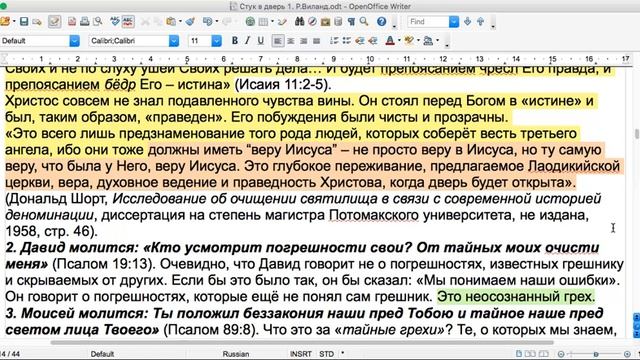This screenshot has height=360, width=640.
Task: Click the vertical scrollbar thumb
Action: tap(636, 134)
